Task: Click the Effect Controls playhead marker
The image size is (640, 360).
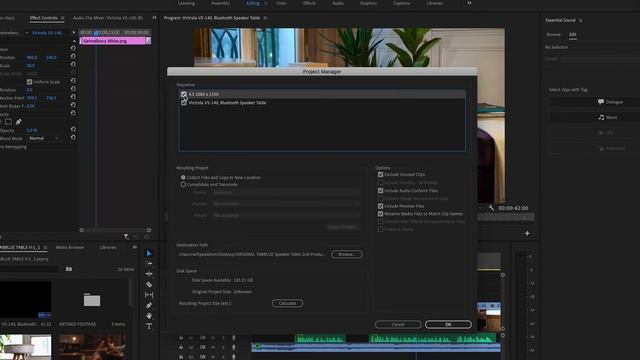Action: point(96,33)
